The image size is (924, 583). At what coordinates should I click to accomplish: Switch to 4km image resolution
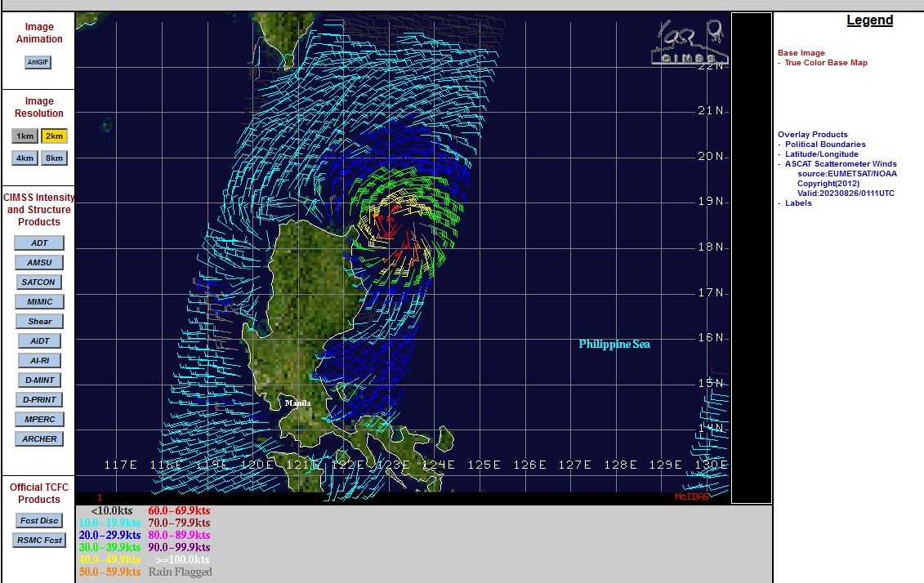pyautogui.click(x=25, y=158)
